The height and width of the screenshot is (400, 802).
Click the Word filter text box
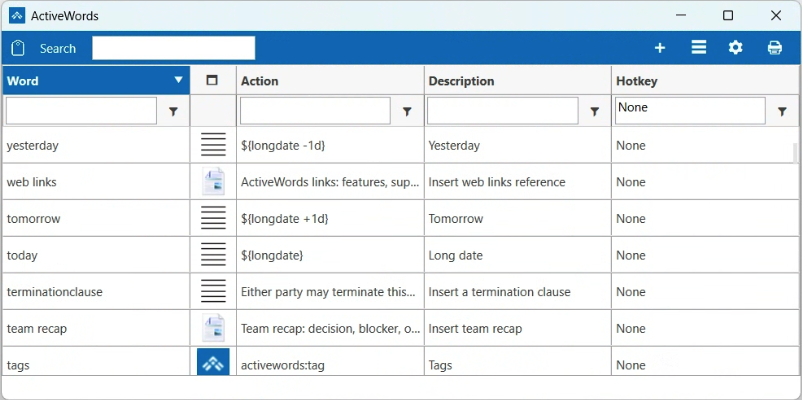[81, 110]
